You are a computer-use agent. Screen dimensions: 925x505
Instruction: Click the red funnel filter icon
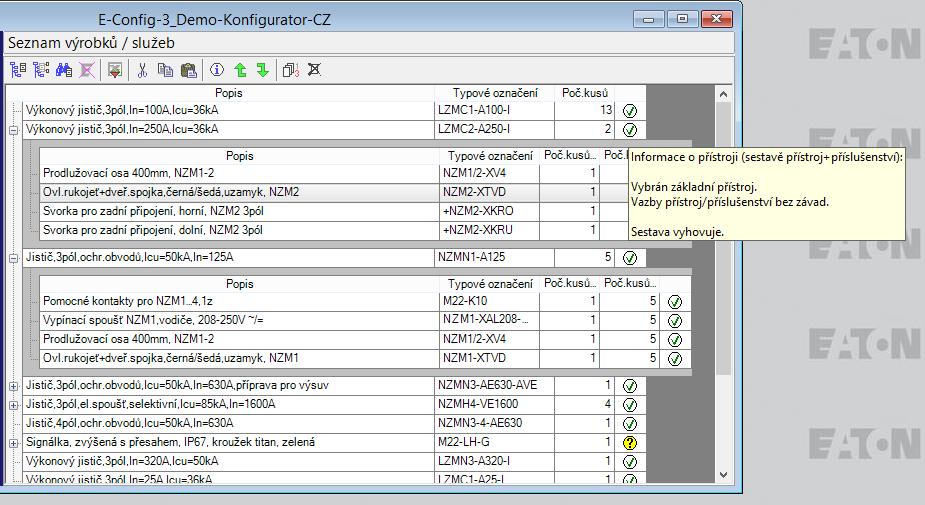pyautogui.click(x=114, y=70)
